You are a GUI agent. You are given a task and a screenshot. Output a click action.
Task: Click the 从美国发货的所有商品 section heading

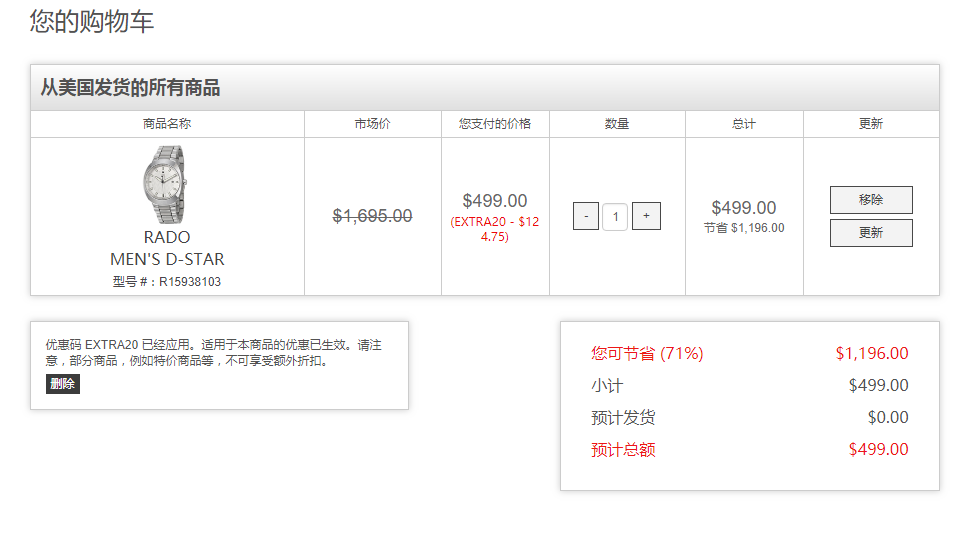point(130,88)
